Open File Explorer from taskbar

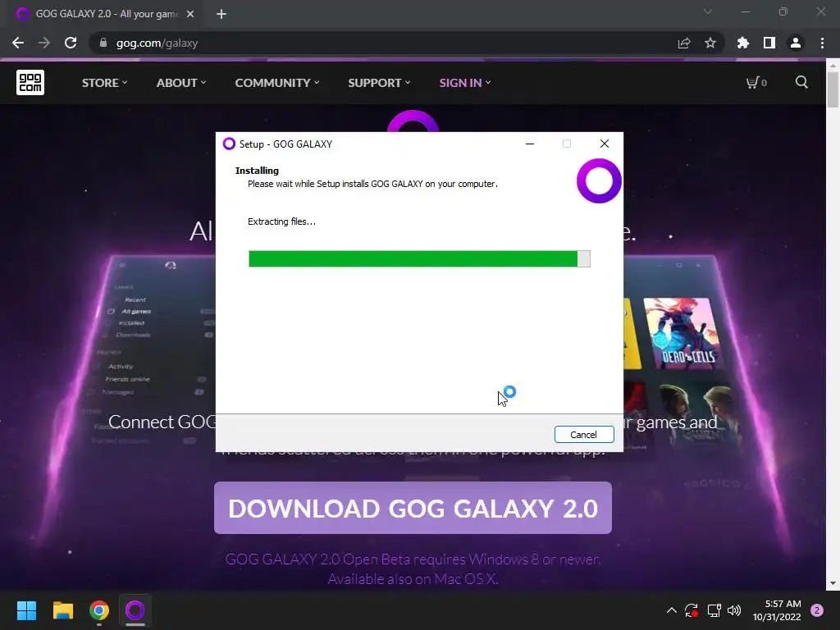click(62, 610)
